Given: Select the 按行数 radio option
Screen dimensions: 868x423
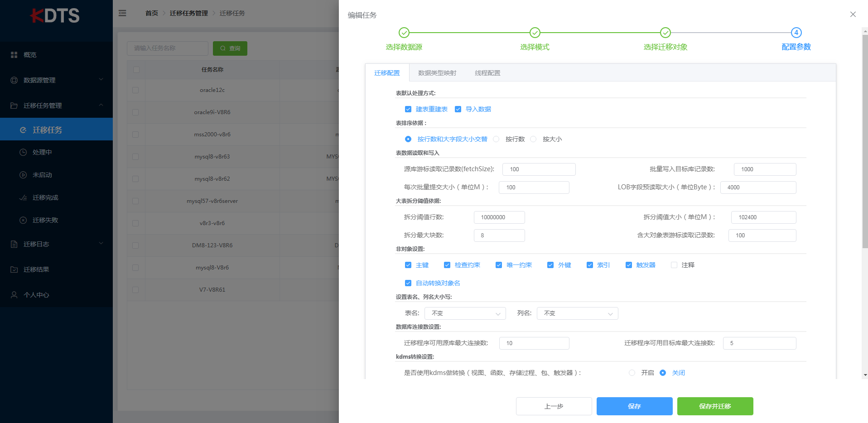Looking at the screenshot, I should [x=496, y=139].
